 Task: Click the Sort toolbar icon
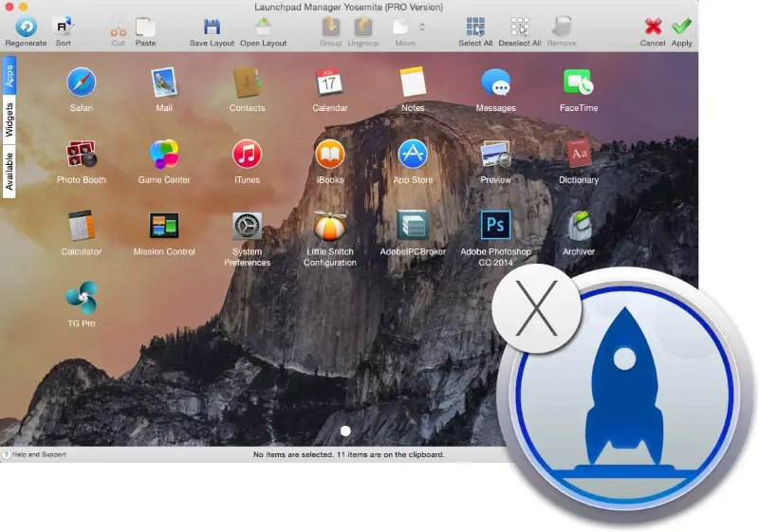tap(63, 28)
